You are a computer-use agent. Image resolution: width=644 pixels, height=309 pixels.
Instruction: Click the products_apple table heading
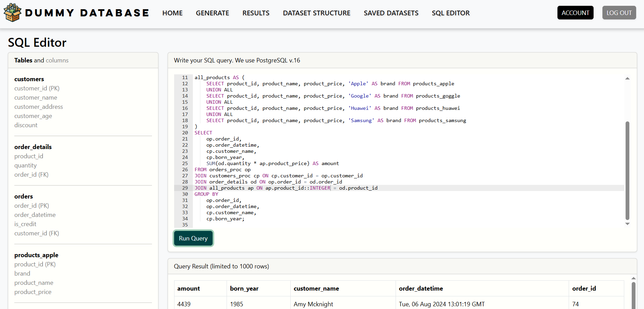pos(36,255)
